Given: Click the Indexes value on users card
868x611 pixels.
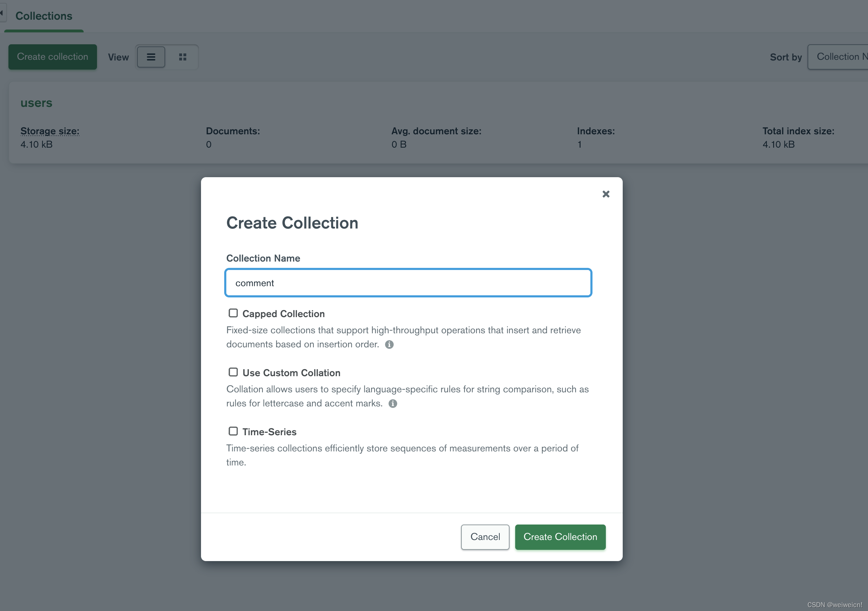Looking at the screenshot, I should click(x=579, y=144).
